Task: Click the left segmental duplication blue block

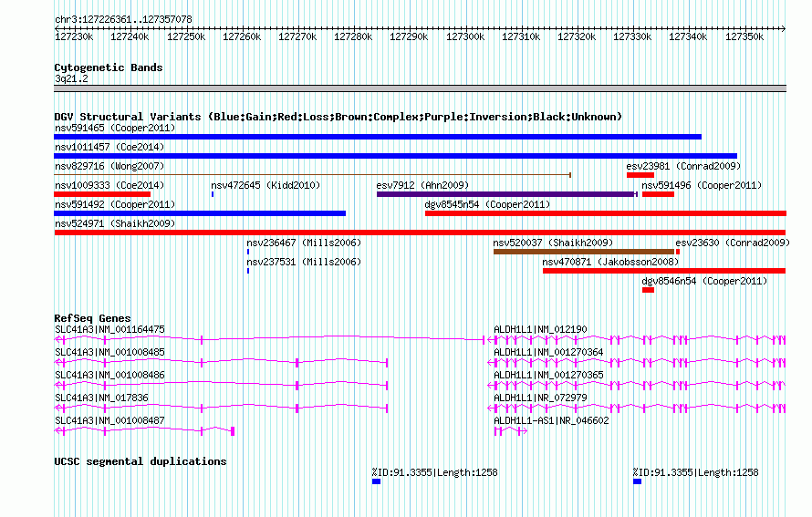Action: 377,481
